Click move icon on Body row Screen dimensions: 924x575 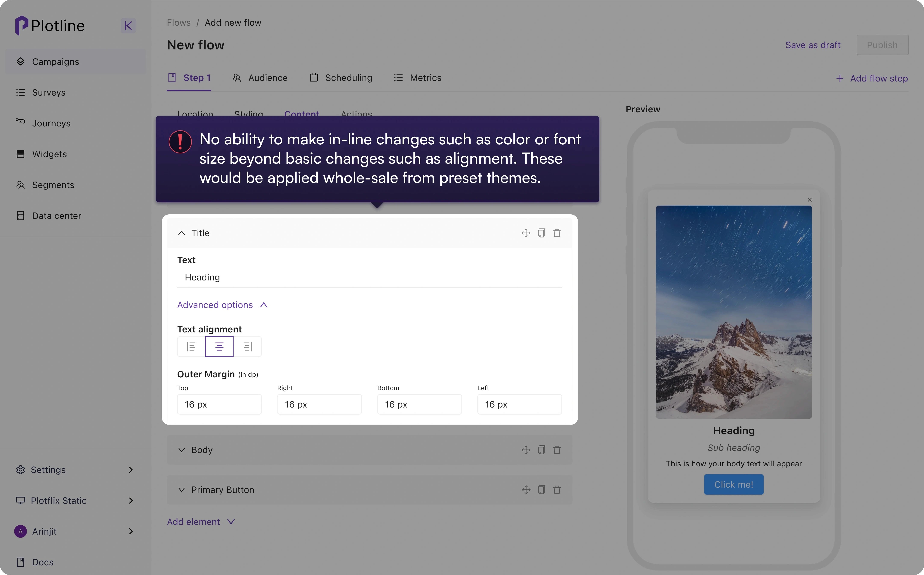[526, 450]
